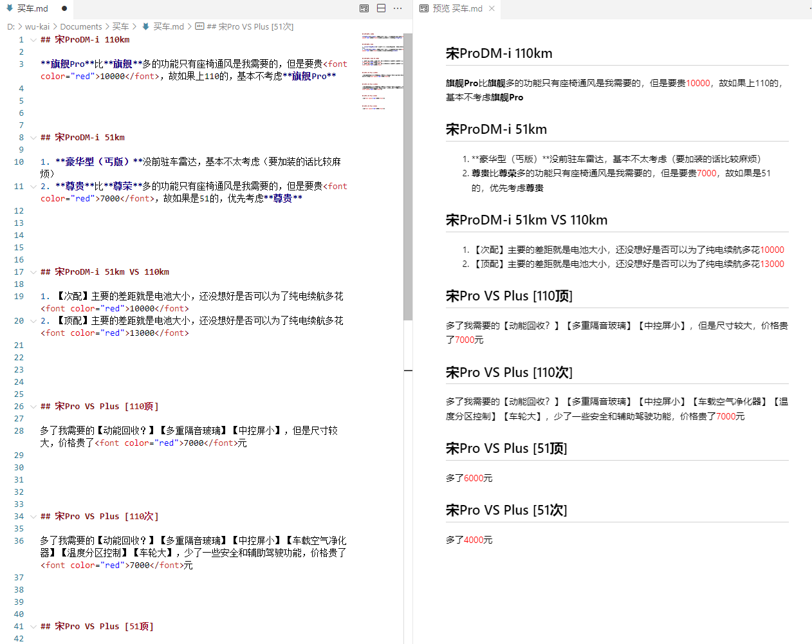Viewport: 812px width, 644px height.
Task: Close the 预览 买车.md preview tab
Action: [492, 8]
